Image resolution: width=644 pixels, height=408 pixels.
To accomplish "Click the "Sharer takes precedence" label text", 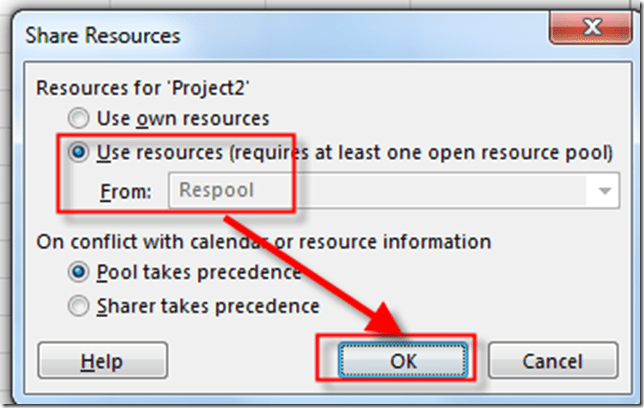I will [x=208, y=306].
